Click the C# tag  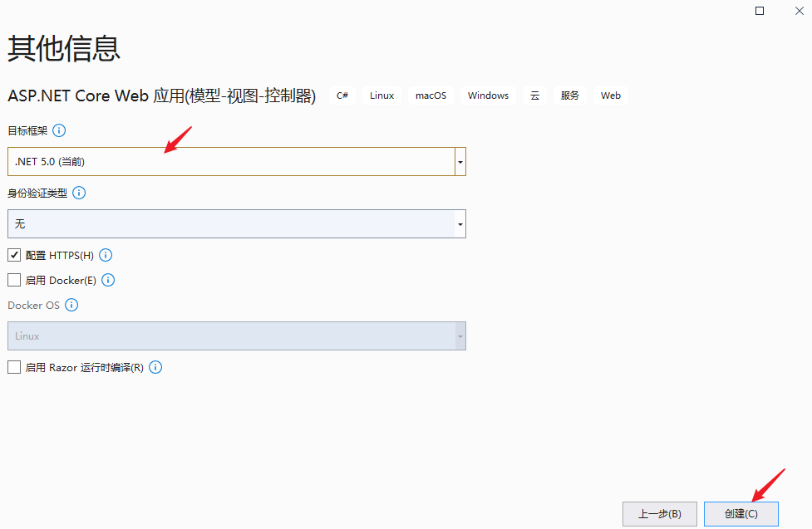pyautogui.click(x=342, y=96)
